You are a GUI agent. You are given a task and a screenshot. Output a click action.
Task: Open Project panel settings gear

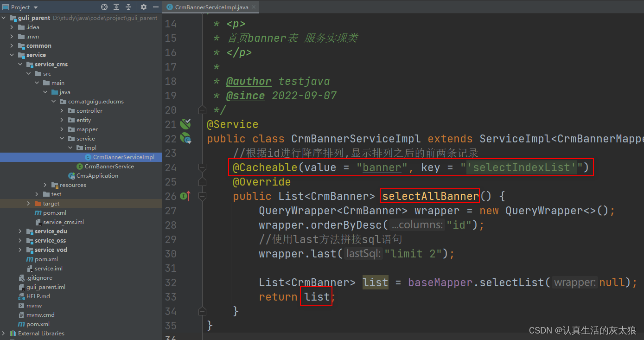pos(144,7)
